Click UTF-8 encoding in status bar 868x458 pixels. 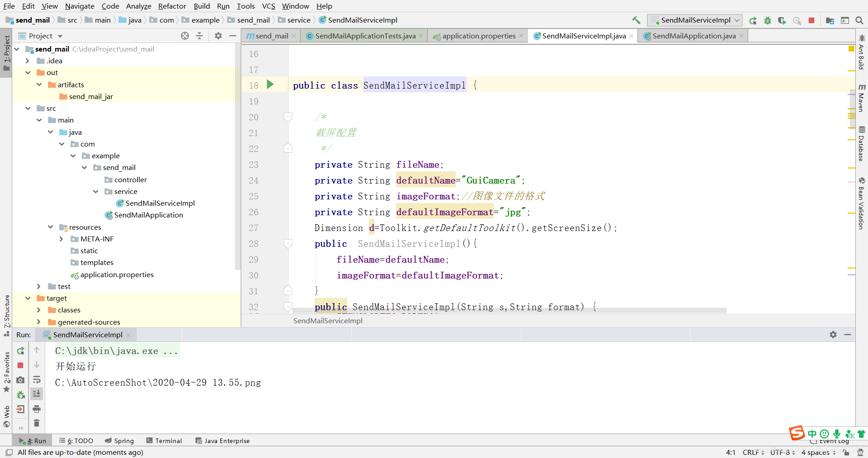click(783, 452)
